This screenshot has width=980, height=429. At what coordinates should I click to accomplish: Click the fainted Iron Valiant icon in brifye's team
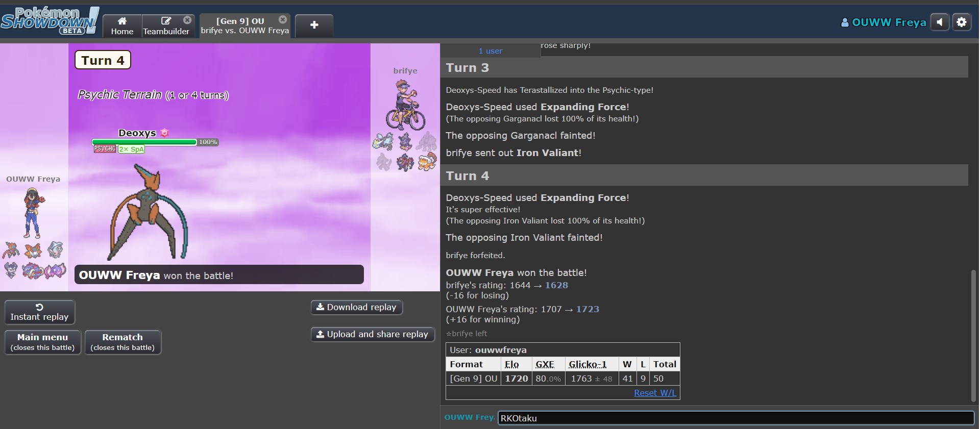[383, 162]
